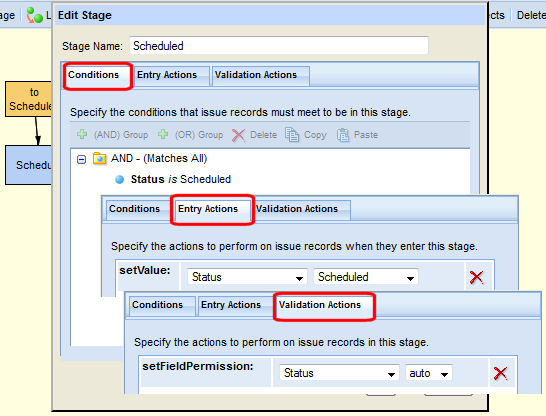Remove the setFieldPermission action with red X

coord(500,373)
